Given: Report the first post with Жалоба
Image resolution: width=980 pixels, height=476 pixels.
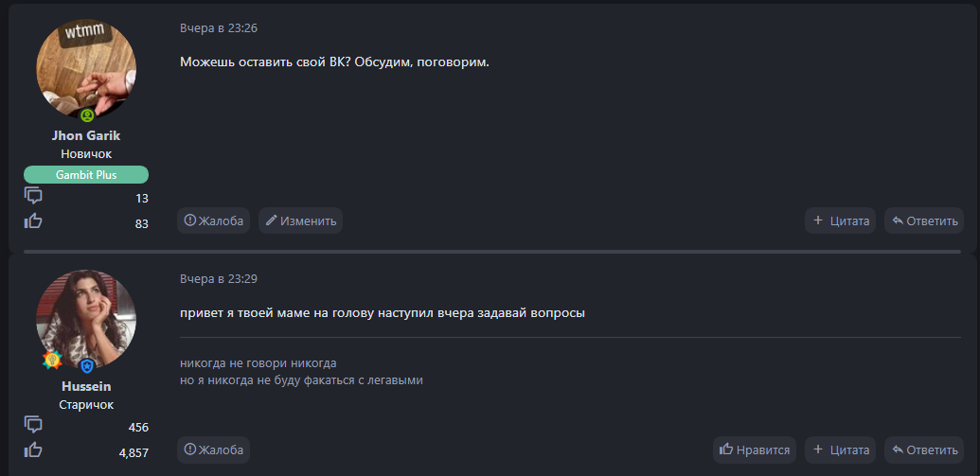Looking at the screenshot, I should pyautogui.click(x=213, y=220).
